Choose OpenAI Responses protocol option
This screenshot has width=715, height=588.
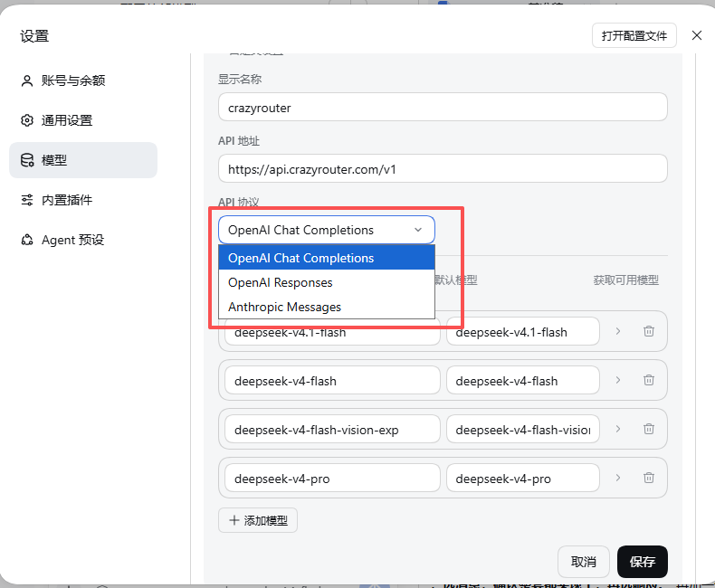pyautogui.click(x=327, y=282)
